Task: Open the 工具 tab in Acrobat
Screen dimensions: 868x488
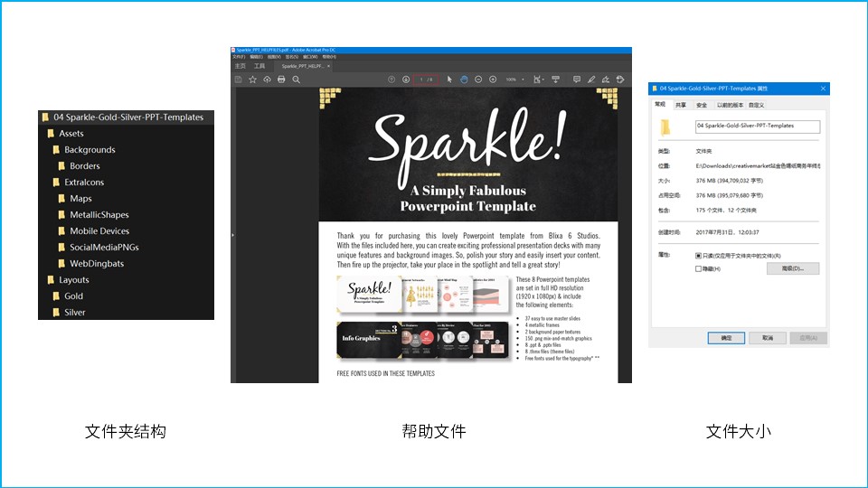Action: point(259,66)
